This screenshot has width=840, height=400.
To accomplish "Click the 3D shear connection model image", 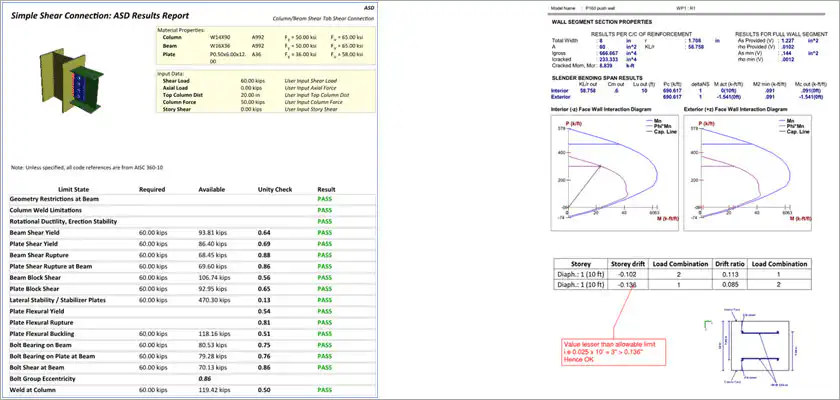I will point(71,80).
